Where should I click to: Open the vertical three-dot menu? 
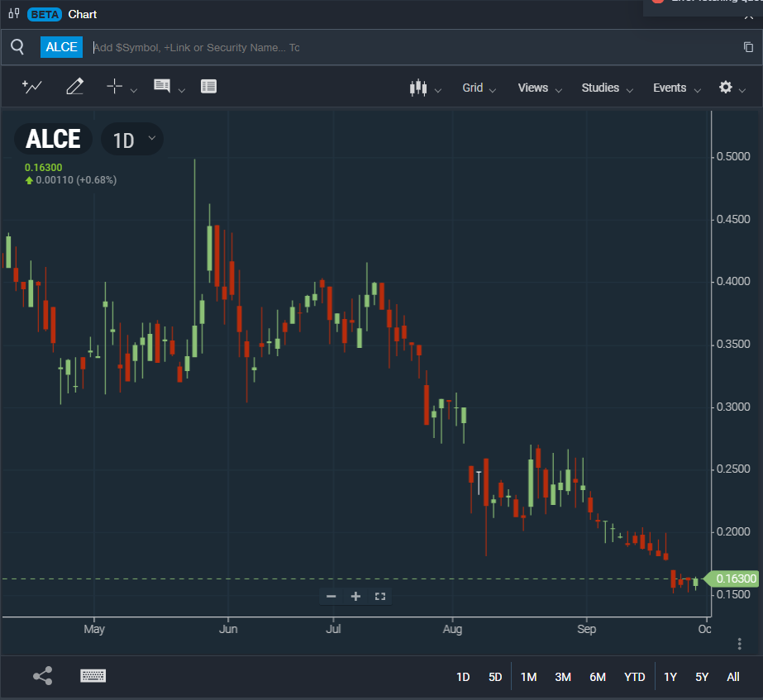[x=740, y=644]
